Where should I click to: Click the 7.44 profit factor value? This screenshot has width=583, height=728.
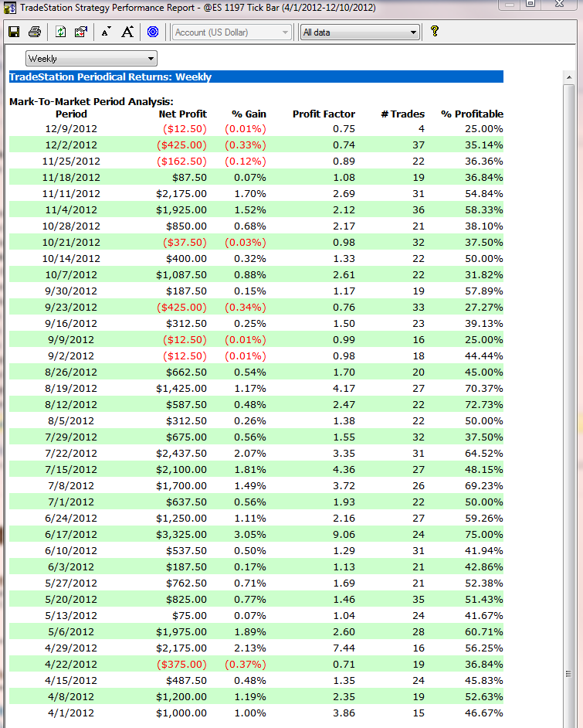pyautogui.click(x=344, y=649)
